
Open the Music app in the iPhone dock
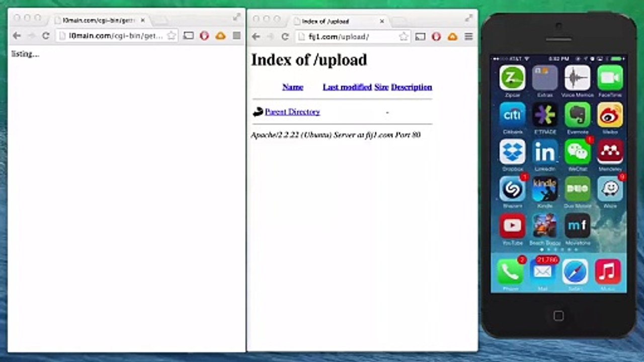click(607, 272)
